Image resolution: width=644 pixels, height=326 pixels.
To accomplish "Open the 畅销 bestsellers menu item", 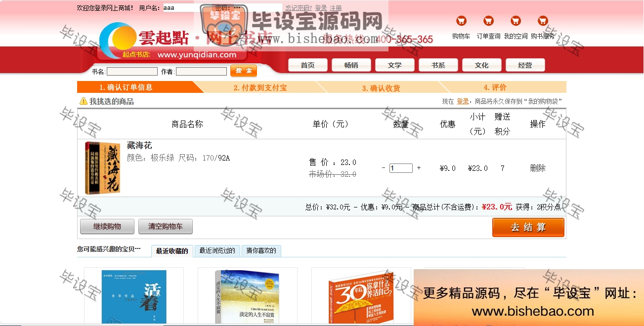I will pyautogui.click(x=351, y=65).
